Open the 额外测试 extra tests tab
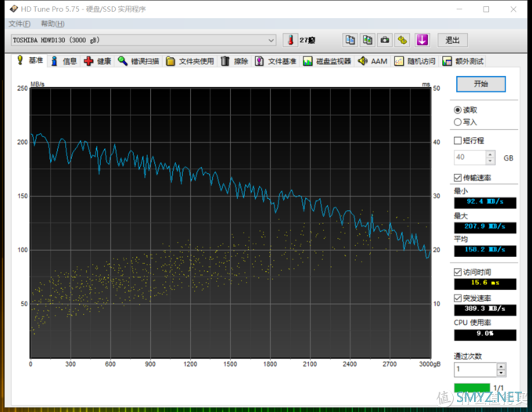Viewport: 532px width, 412px height. (x=463, y=61)
